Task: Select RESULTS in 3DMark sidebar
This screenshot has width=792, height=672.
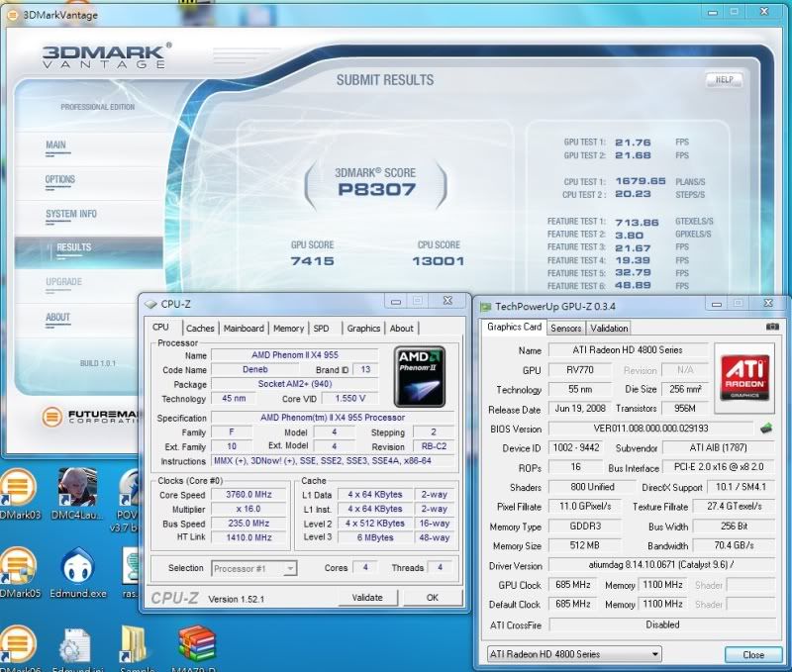Action: [x=89, y=252]
